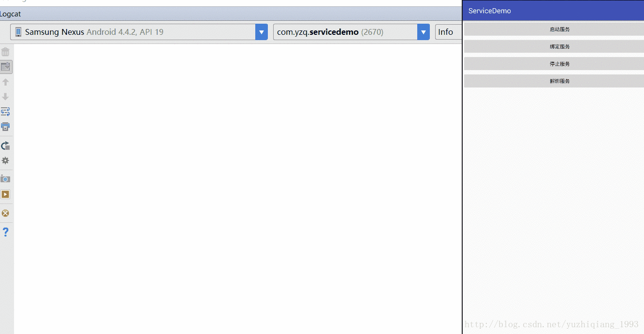Tap the 启动服务 button
The height and width of the screenshot is (334, 644).
coord(554,29)
